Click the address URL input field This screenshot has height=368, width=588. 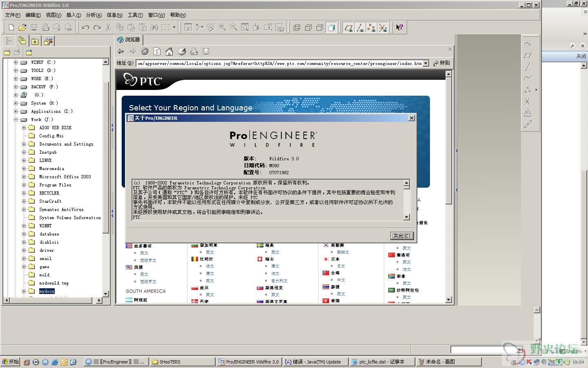coord(279,63)
